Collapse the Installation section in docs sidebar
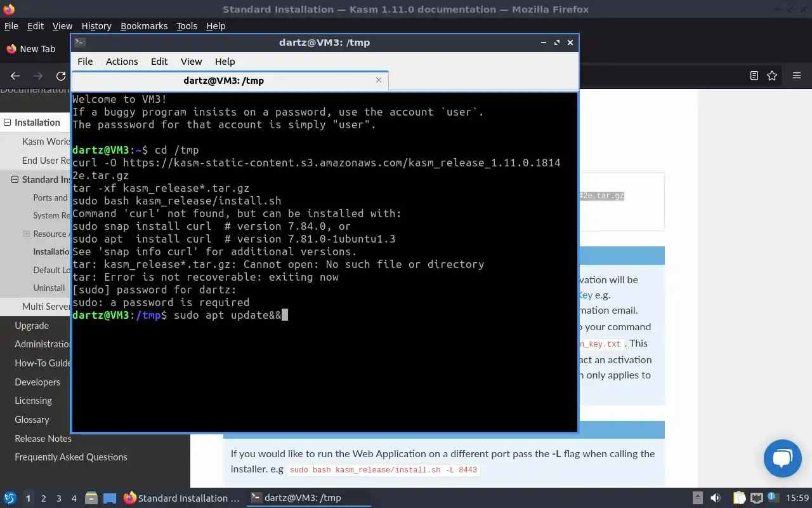 point(7,123)
